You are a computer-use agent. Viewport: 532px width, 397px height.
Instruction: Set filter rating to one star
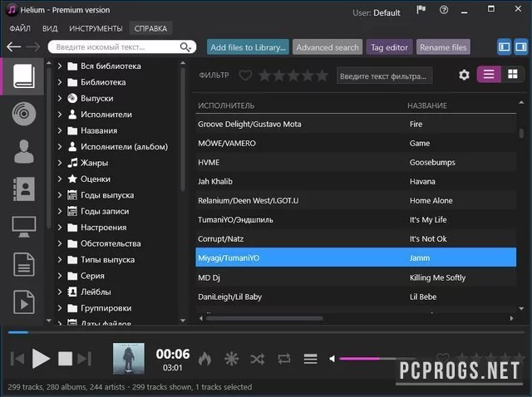coord(265,76)
